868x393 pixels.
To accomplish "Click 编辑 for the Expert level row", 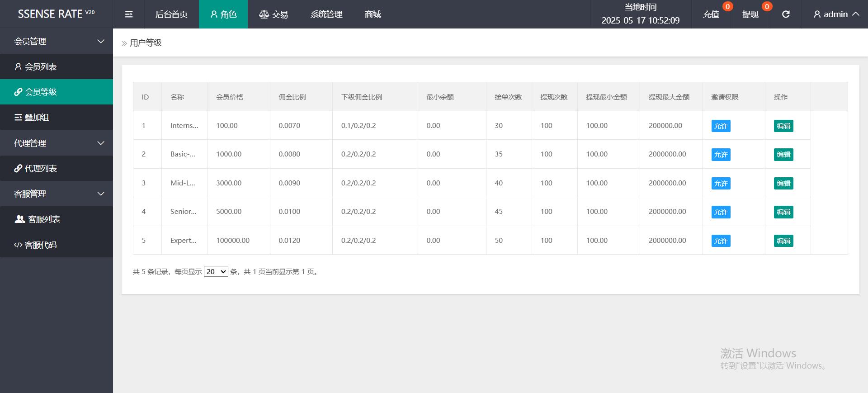I will [x=783, y=241].
